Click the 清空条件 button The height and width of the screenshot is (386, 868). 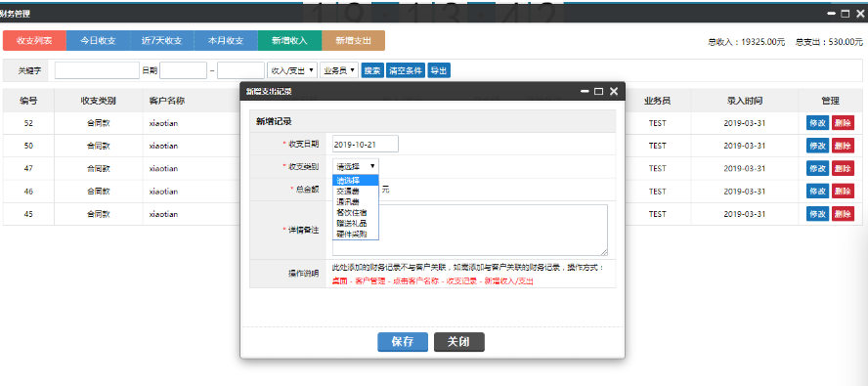click(406, 70)
